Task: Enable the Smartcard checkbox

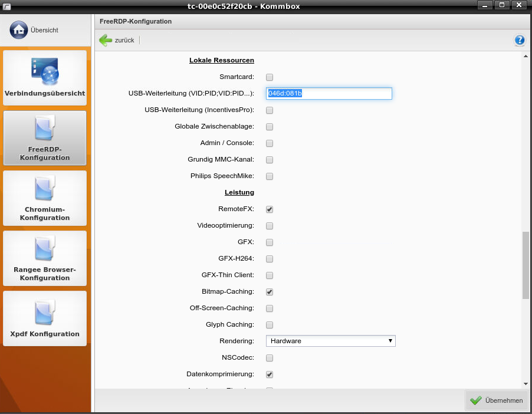Action: click(x=270, y=77)
